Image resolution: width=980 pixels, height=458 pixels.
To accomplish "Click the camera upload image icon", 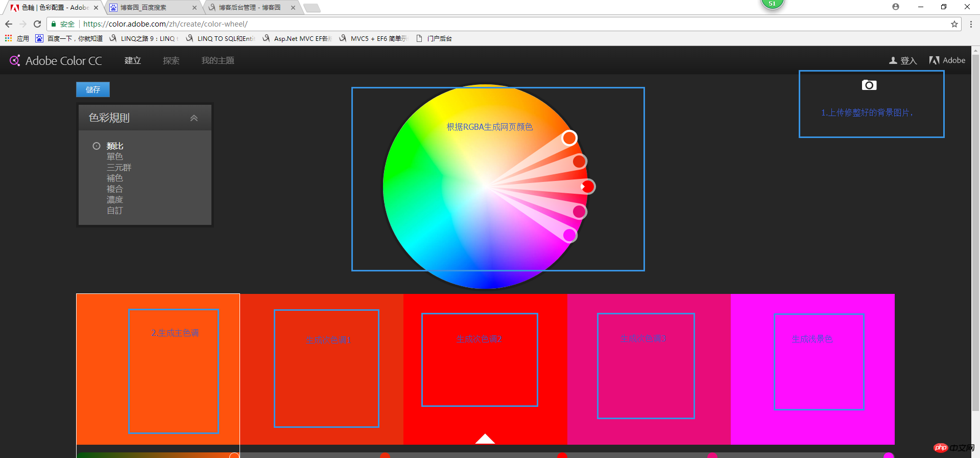I will [x=869, y=85].
